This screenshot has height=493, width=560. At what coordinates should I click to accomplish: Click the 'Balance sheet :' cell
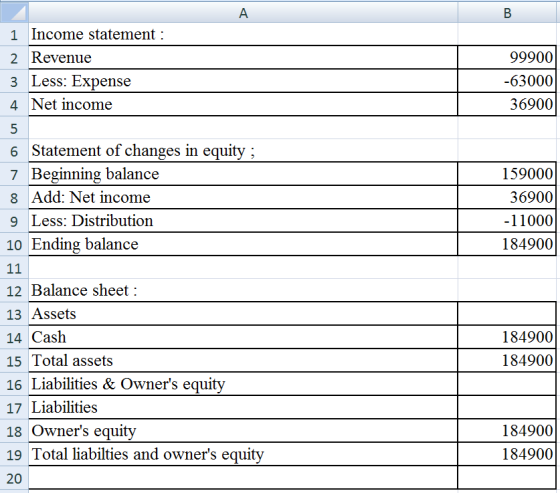243,290
